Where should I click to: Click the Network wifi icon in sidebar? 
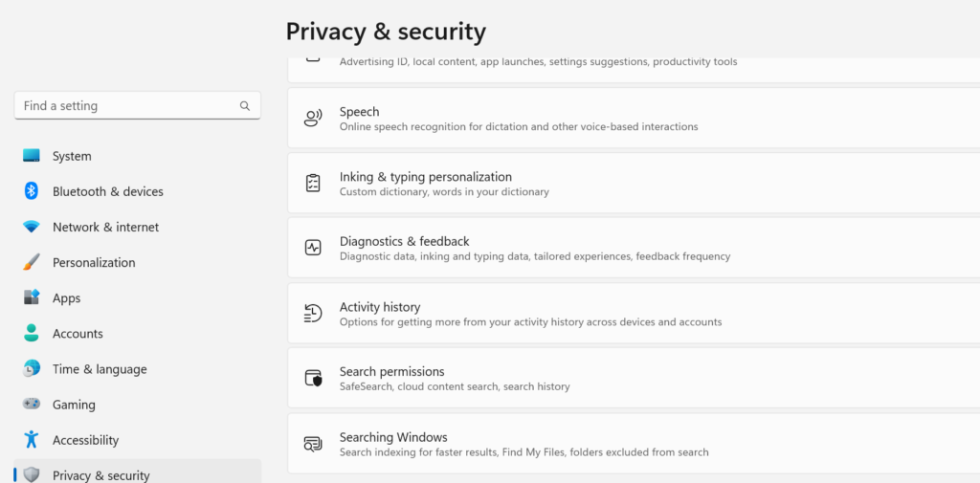(32, 227)
